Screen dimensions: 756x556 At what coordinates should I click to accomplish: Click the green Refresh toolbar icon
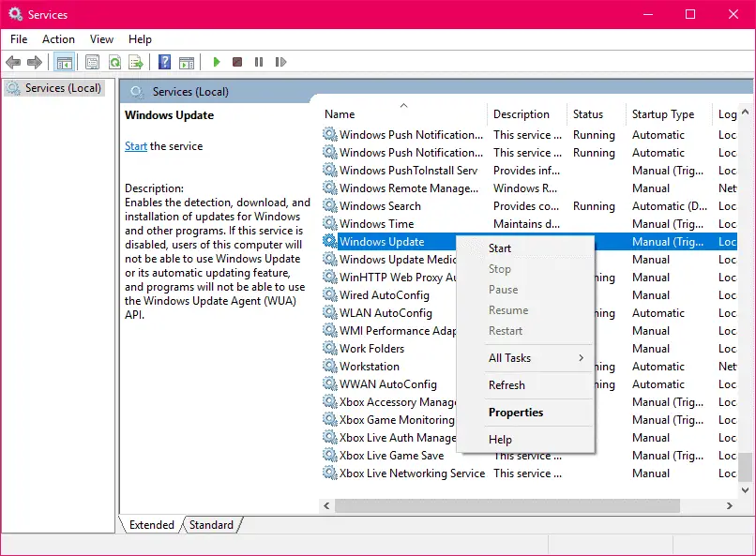click(114, 62)
